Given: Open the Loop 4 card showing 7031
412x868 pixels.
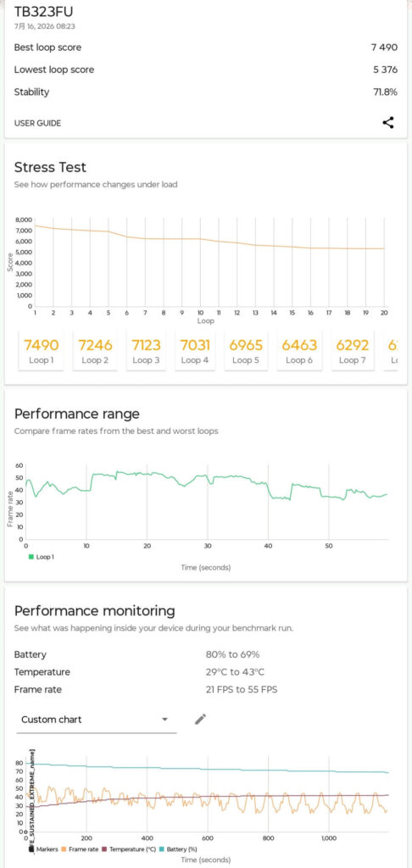Looking at the screenshot, I should coord(195,351).
